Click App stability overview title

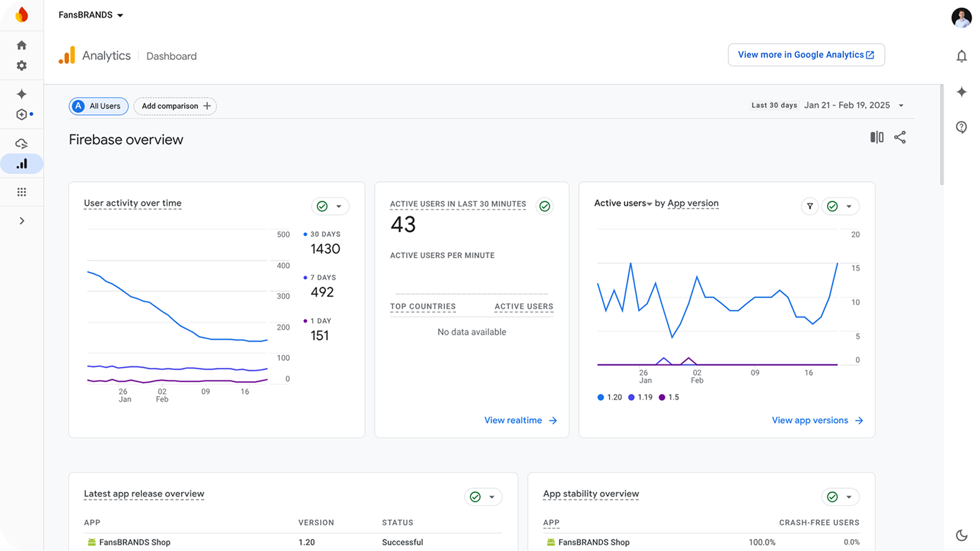591,494
